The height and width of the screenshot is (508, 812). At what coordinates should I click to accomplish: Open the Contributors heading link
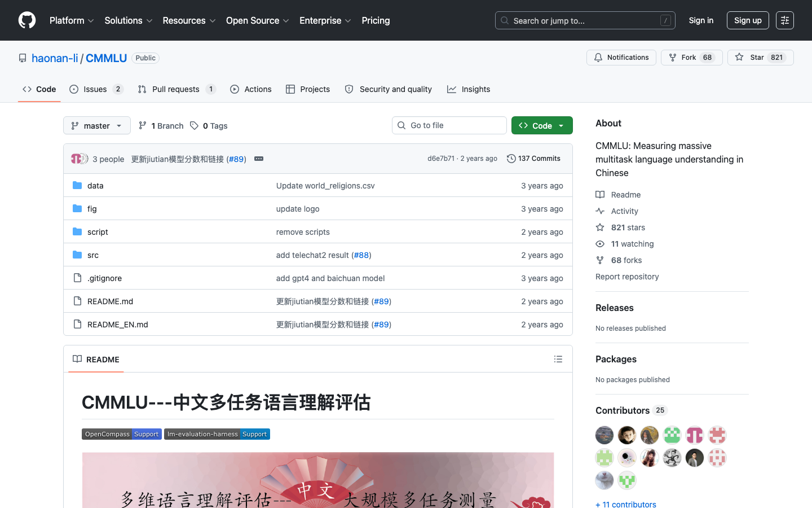point(632,410)
